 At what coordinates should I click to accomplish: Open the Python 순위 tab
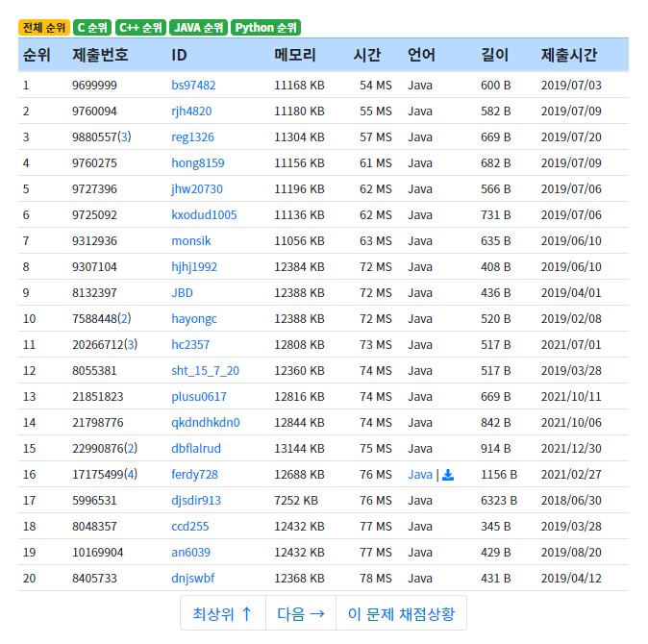point(265,28)
